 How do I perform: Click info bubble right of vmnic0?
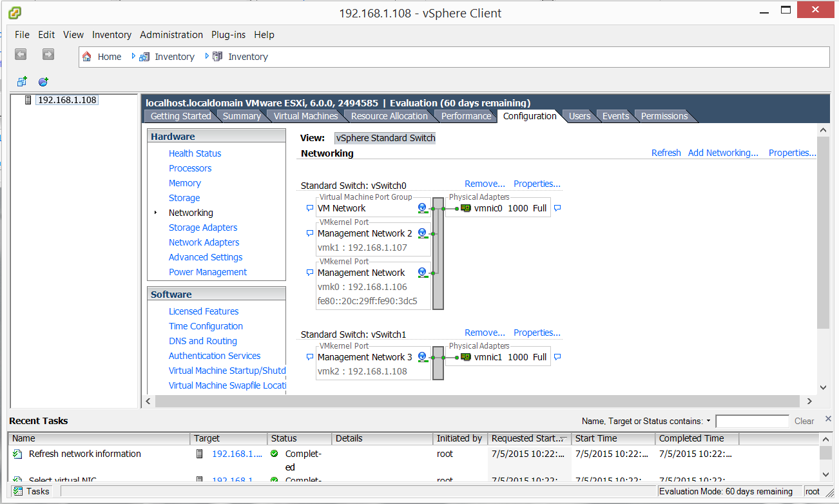557,208
